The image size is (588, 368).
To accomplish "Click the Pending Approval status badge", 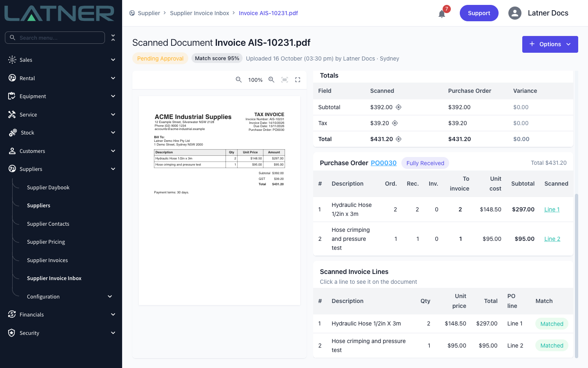I will (x=160, y=58).
